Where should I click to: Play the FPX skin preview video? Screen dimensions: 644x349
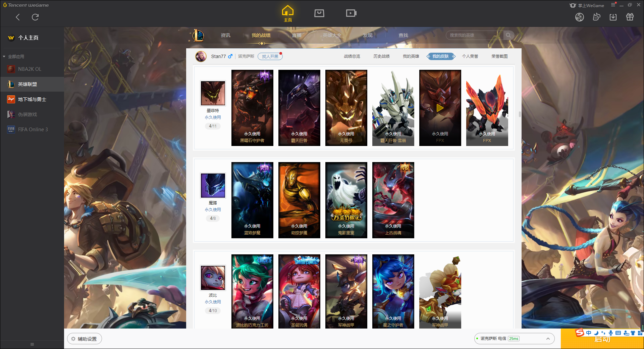(440, 108)
